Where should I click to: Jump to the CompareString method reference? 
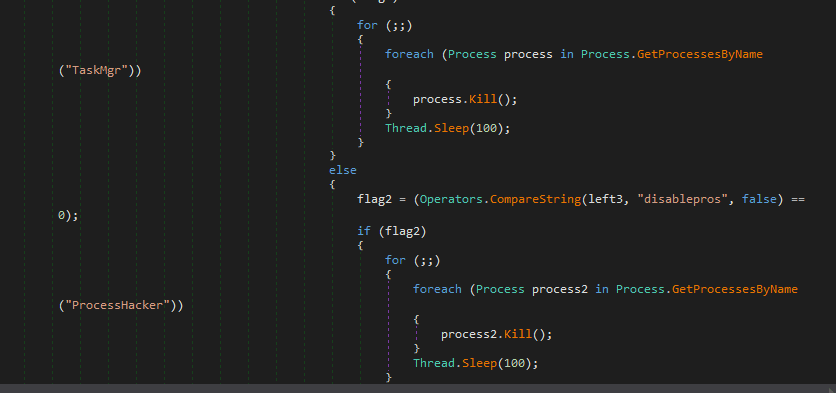pyautogui.click(x=535, y=199)
